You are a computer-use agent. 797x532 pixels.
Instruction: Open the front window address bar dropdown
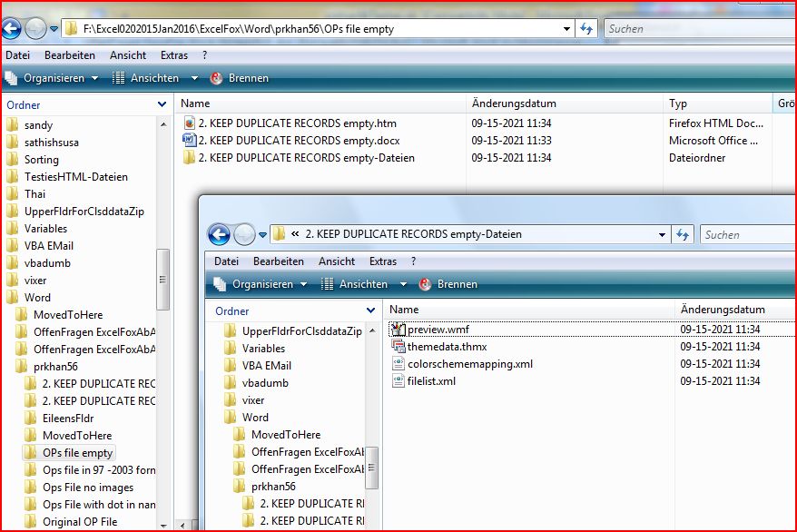[x=662, y=235]
